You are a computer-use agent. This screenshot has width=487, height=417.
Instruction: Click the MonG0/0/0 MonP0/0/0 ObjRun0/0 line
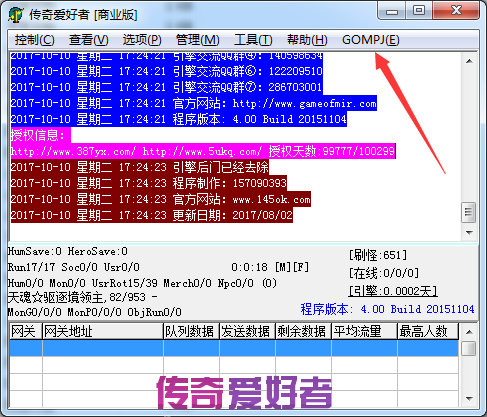tap(95, 312)
